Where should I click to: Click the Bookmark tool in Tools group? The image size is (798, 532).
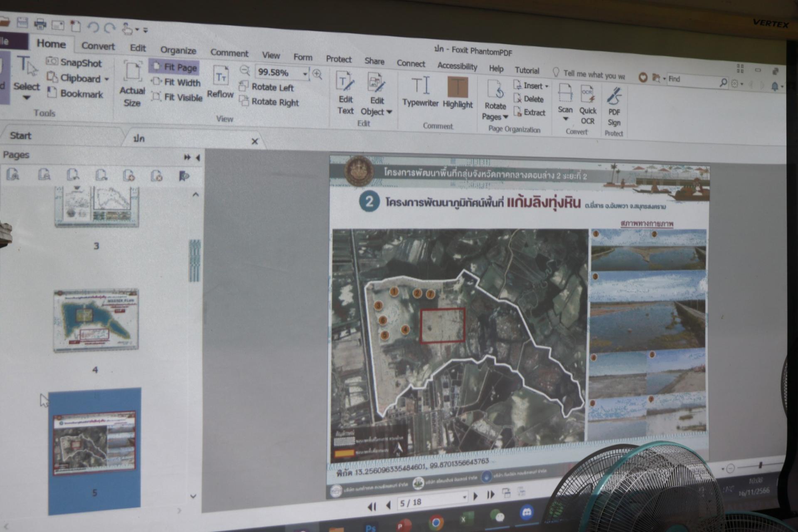tap(75, 93)
